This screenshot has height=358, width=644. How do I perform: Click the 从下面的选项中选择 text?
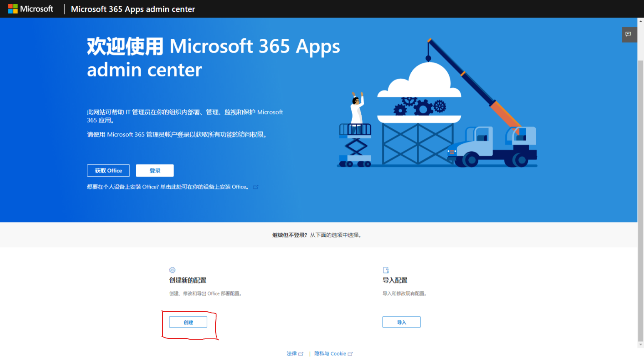point(336,235)
